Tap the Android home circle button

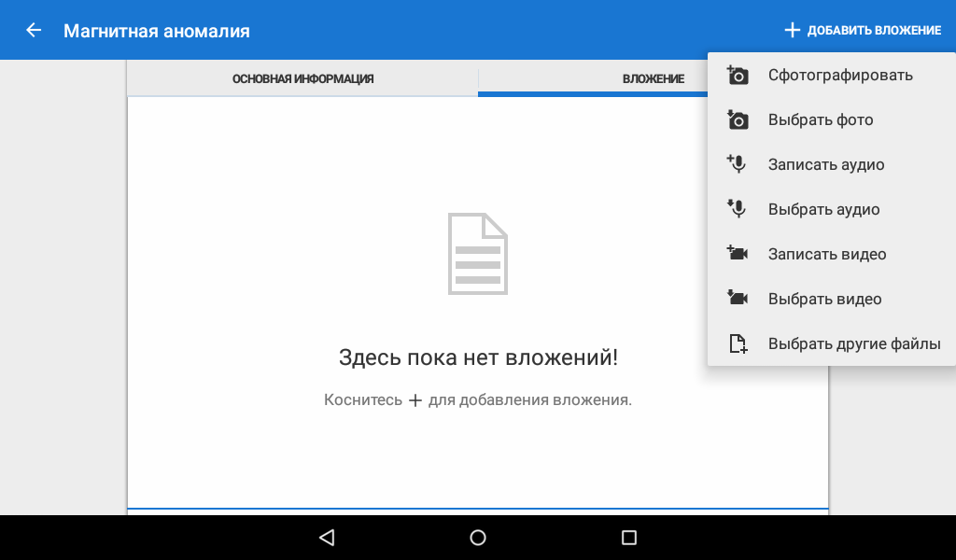click(x=478, y=538)
